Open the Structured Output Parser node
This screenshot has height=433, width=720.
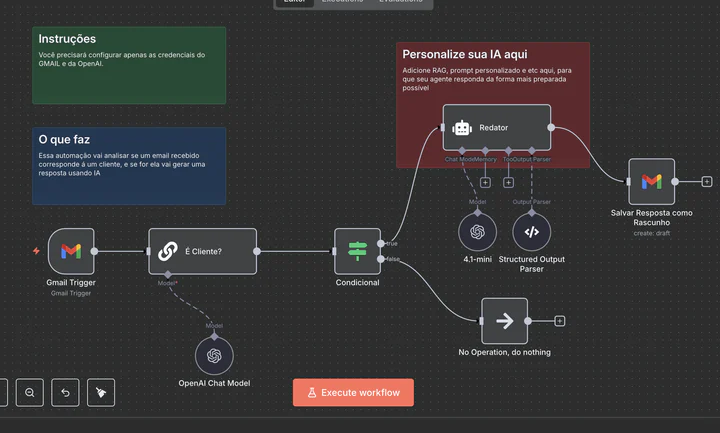[x=532, y=232]
